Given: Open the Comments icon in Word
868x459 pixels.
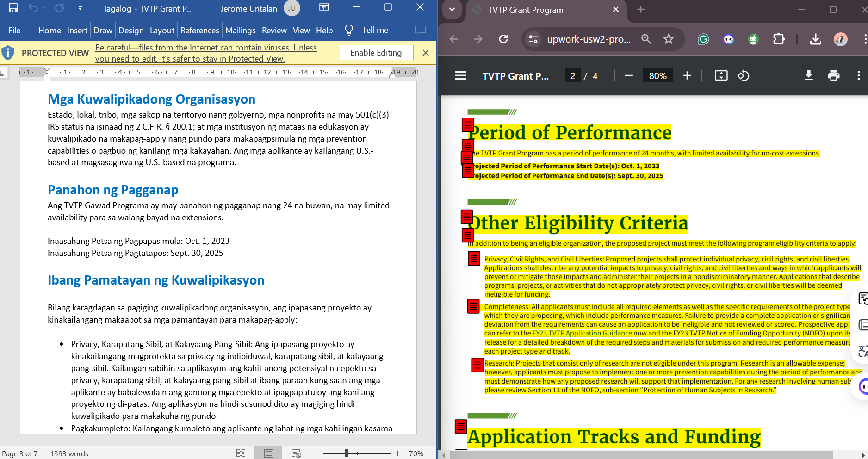Looking at the screenshot, I should (421, 30).
